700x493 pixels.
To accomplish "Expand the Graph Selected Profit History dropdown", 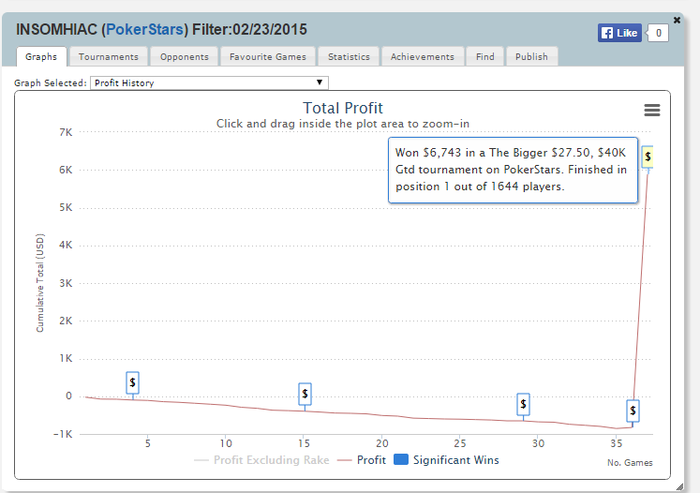I will [209, 83].
